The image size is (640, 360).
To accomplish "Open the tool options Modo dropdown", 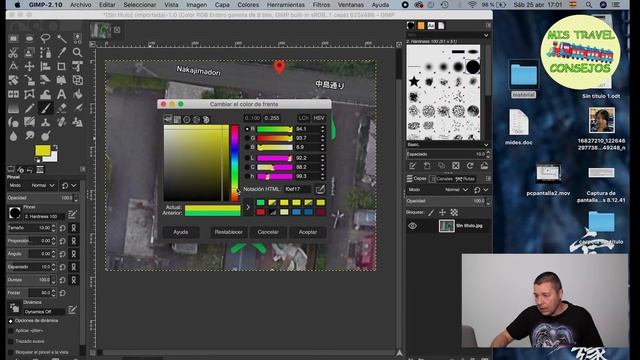I will tap(43, 185).
